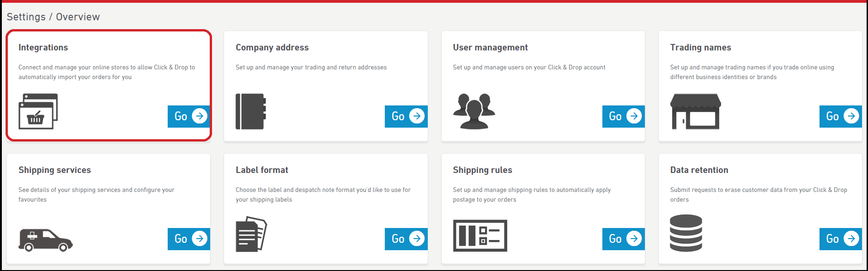Open Label format via Go button
The height and width of the screenshot is (271, 868).
tap(406, 239)
